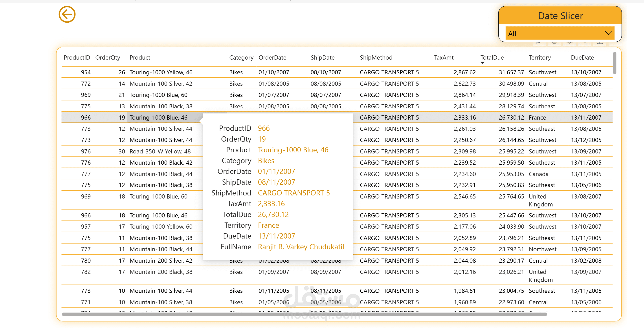Select the 31,657.37 TotalDue cell
The image size is (644, 328).
click(x=511, y=73)
